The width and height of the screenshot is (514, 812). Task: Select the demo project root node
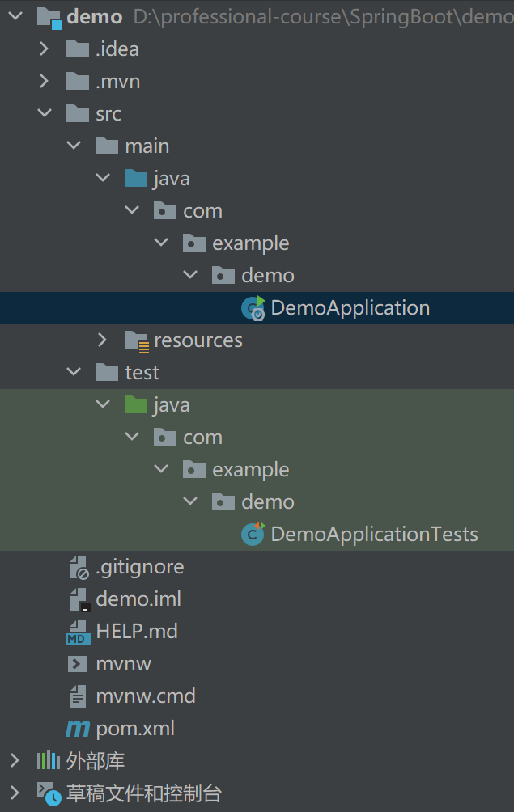click(x=95, y=17)
